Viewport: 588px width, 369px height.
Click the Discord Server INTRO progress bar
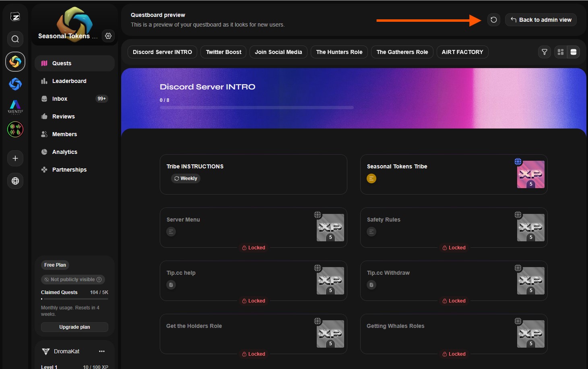pyautogui.click(x=256, y=108)
